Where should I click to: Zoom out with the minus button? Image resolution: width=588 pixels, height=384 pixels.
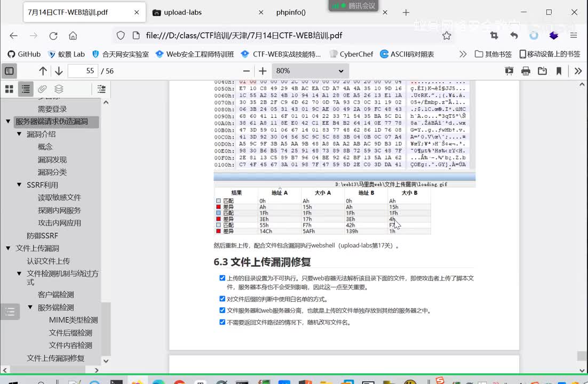[x=247, y=71]
